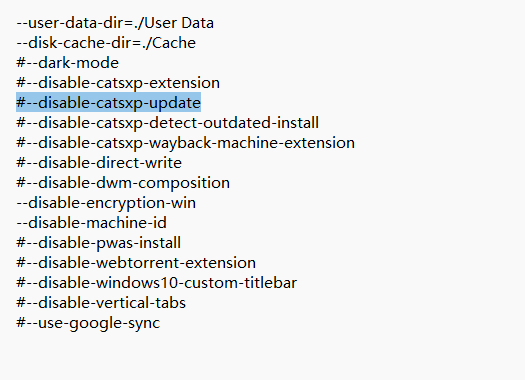The height and width of the screenshot is (380, 525).
Task: Click the #--disable-vertical-tabs line
Action: tap(101, 303)
